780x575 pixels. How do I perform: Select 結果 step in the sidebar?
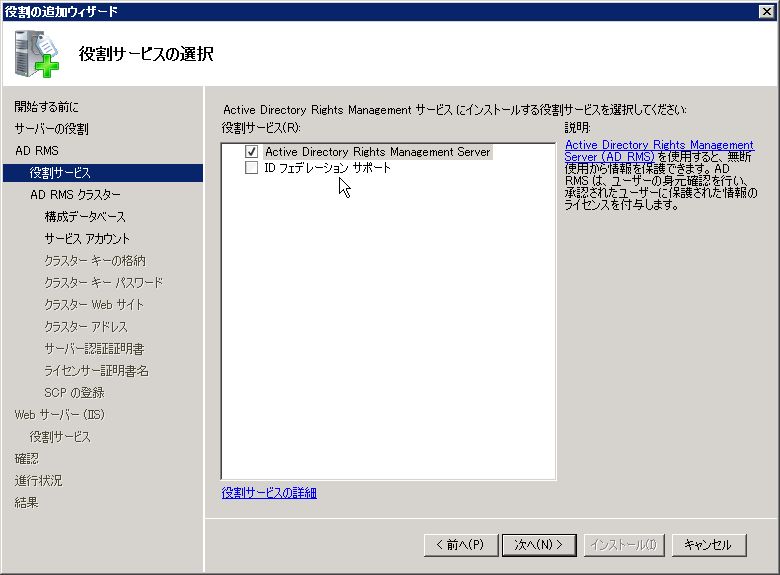[26, 502]
